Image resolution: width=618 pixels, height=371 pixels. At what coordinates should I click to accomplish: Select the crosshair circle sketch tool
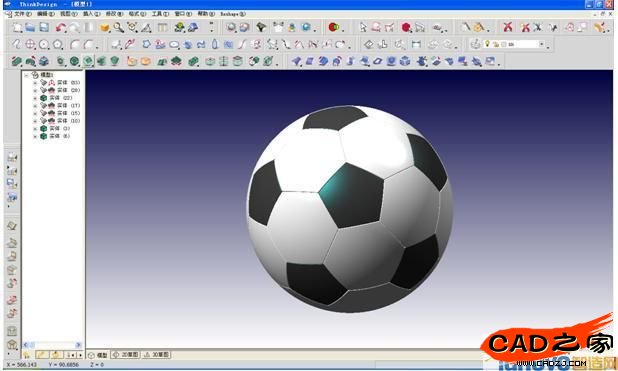tap(30, 44)
